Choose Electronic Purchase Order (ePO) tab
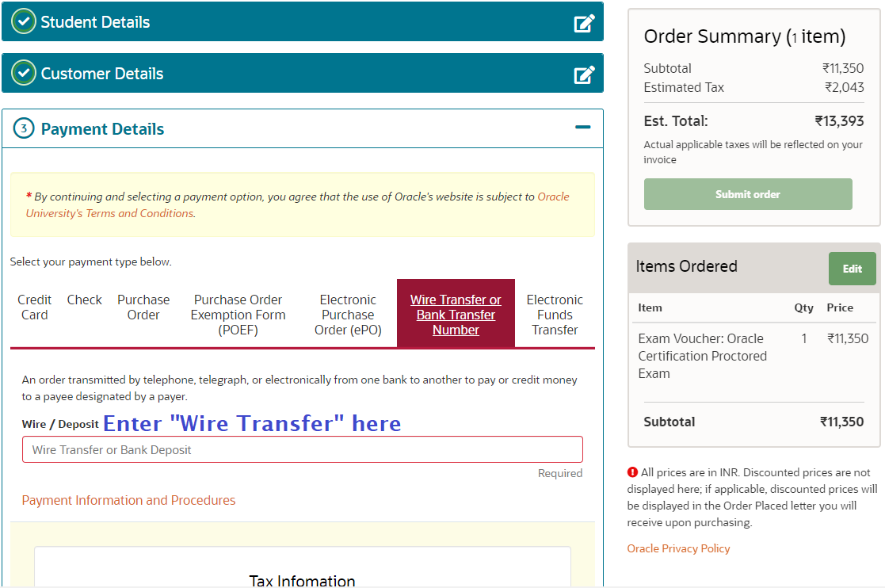The height and width of the screenshot is (588, 885). click(348, 315)
